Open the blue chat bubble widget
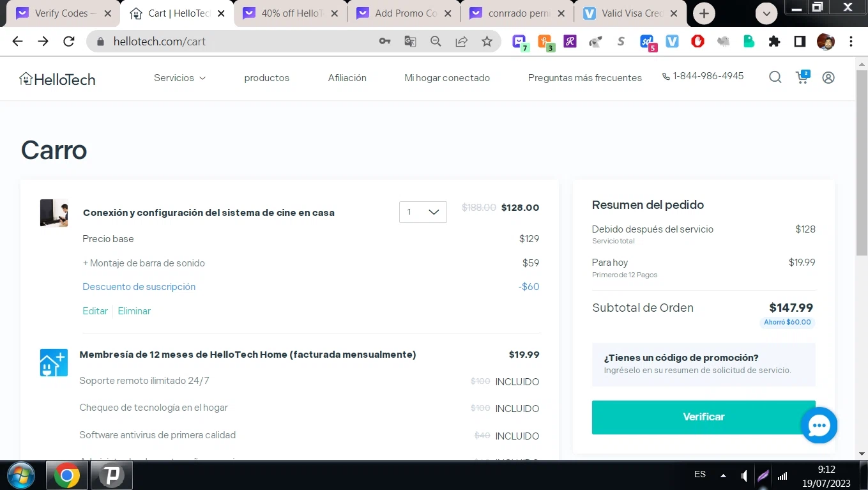 coord(819,425)
